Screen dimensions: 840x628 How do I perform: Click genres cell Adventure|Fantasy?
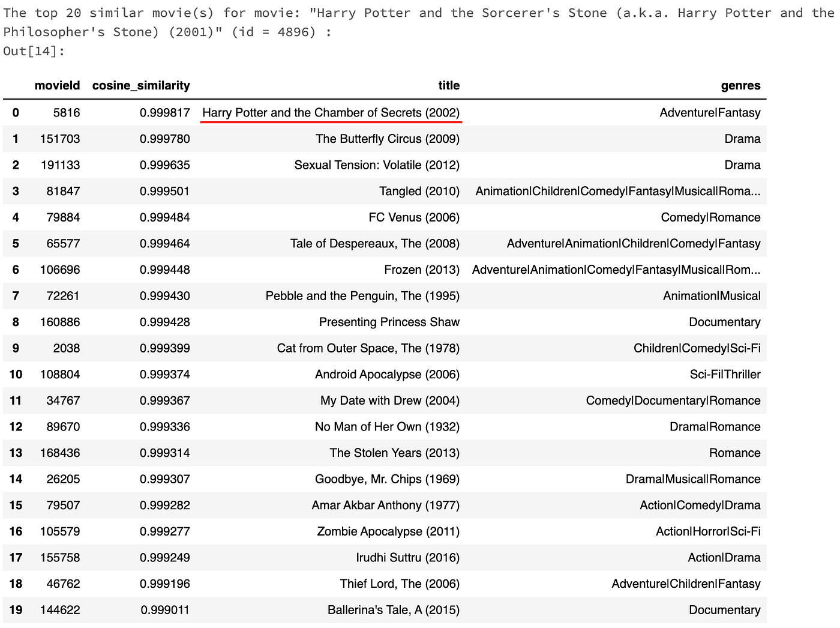tap(710, 113)
